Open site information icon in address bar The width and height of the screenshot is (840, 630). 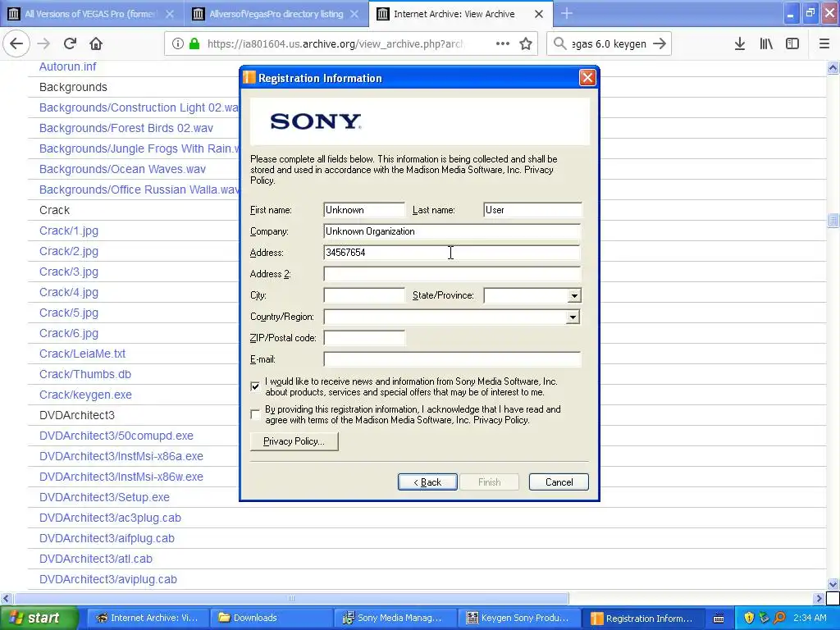(177, 44)
